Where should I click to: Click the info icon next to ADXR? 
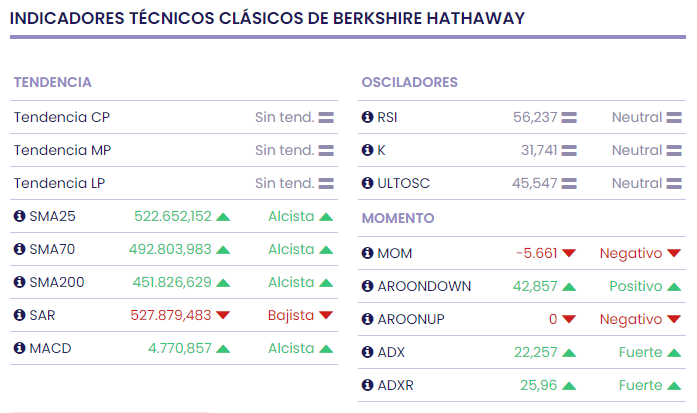[367, 385]
